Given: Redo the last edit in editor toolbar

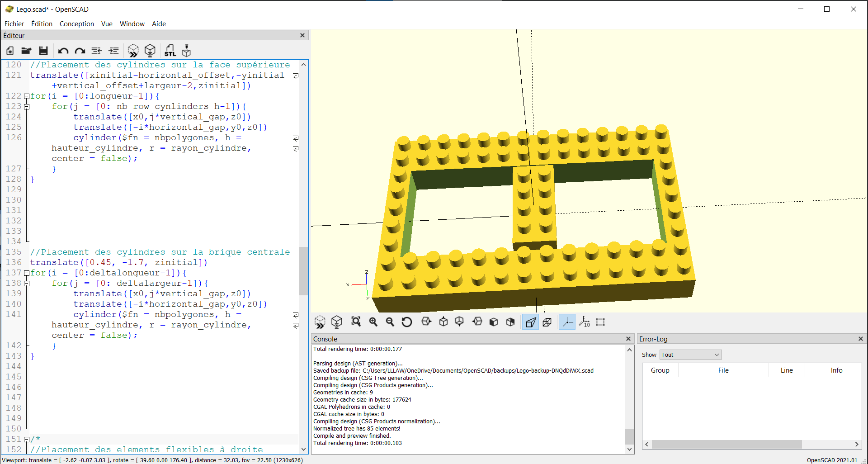Looking at the screenshot, I should (80, 51).
